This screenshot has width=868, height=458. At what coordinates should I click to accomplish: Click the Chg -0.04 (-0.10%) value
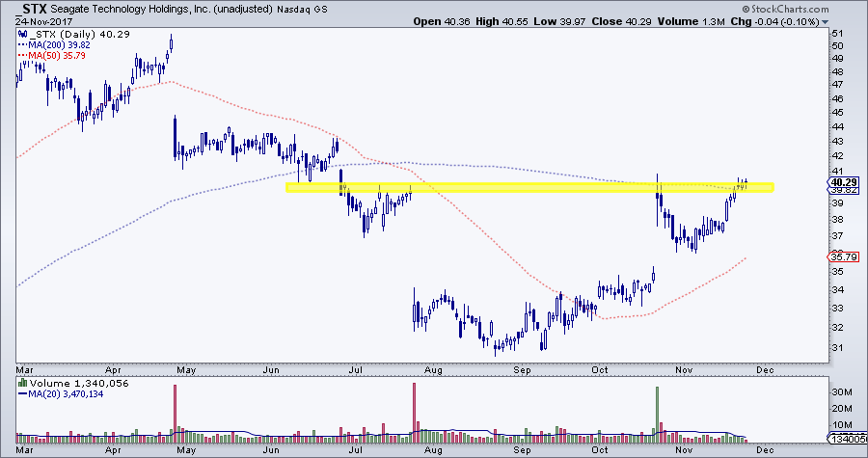tap(775, 21)
